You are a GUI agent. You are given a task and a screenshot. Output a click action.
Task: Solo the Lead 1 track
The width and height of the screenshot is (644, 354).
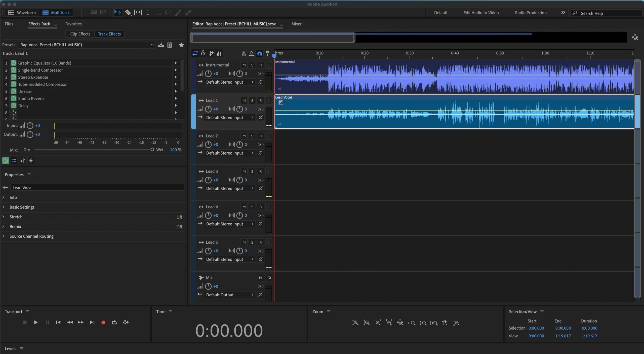click(252, 100)
